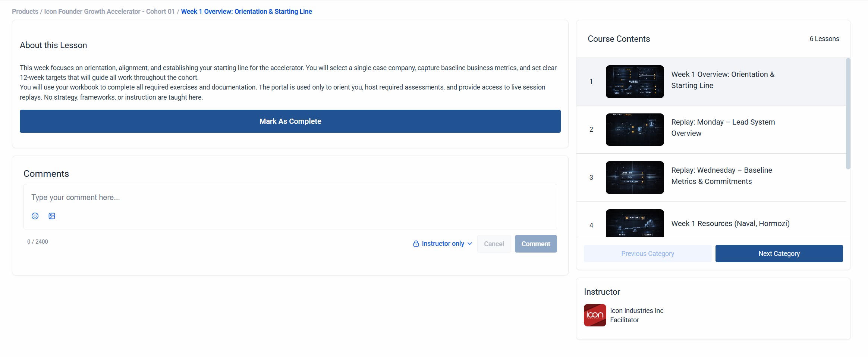Submit with the Comment button
This screenshot has height=357, width=868.
[536, 244]
